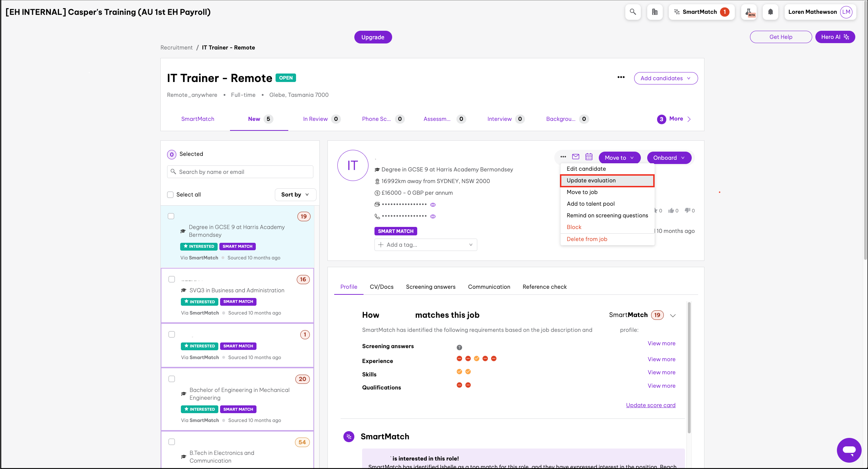Click the search magnifier icon in header
The image size is (868, 469).
633,12
